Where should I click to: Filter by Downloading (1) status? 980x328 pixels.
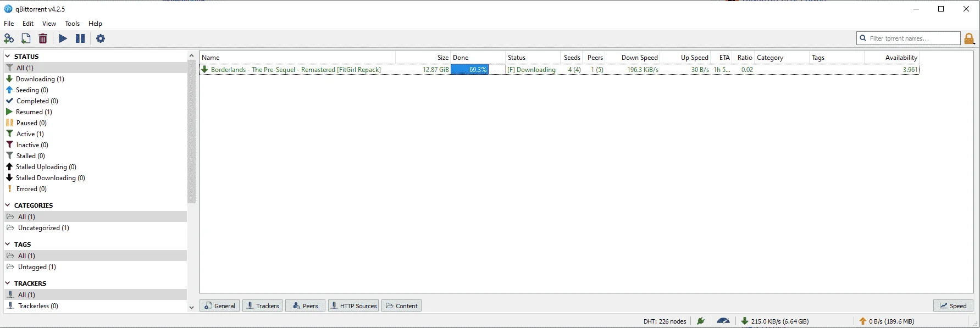point(40,79)
